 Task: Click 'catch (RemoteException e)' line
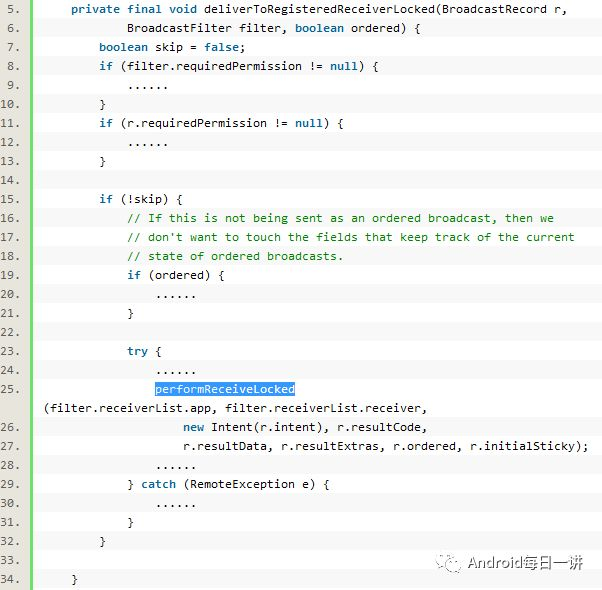[228, 484]
